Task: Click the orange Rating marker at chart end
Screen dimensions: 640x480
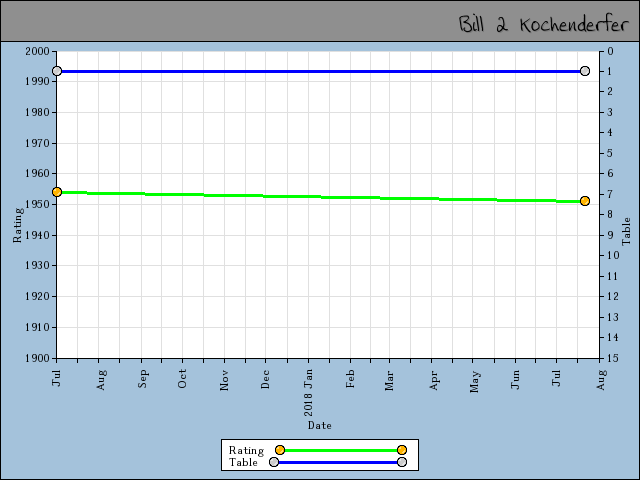Action: coord(585,201)
